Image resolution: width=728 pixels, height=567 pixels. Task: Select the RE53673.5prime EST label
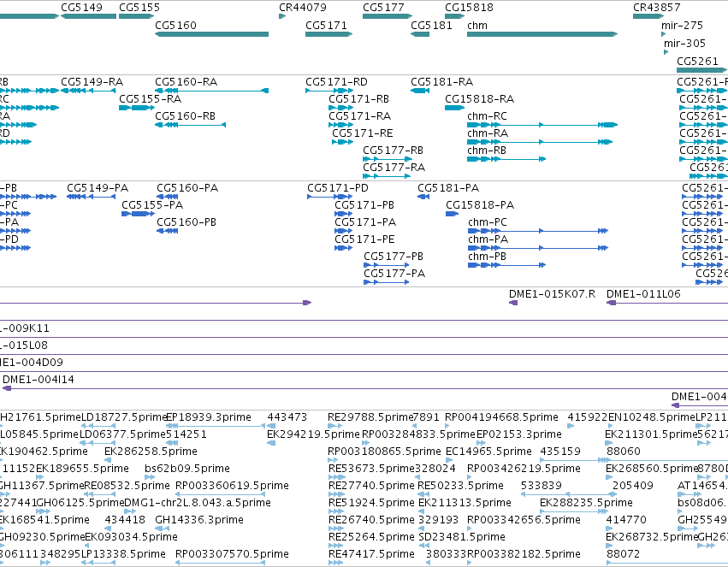(x=371, y=468)
